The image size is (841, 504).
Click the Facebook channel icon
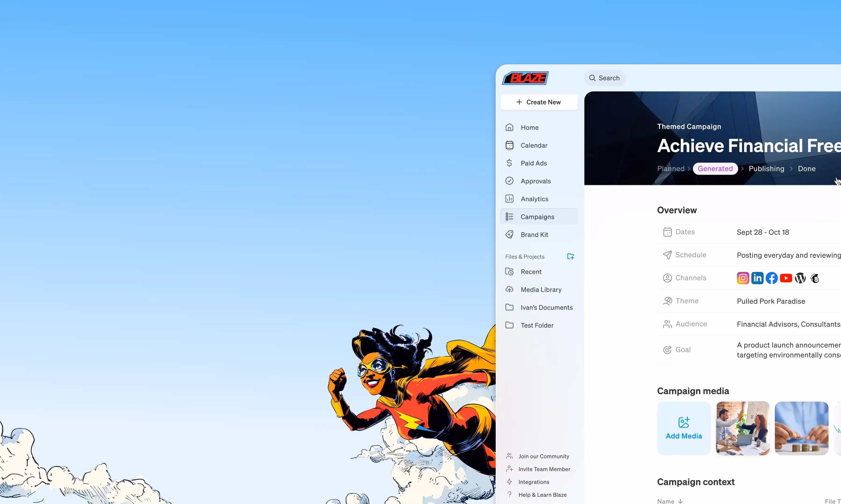(x=772, y=278)
